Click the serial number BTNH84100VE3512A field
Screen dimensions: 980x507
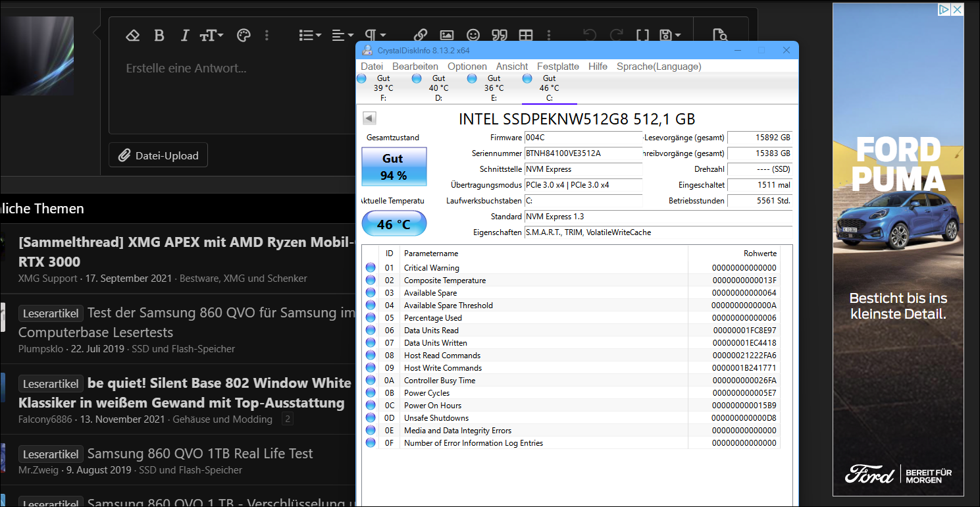(583, 153)
